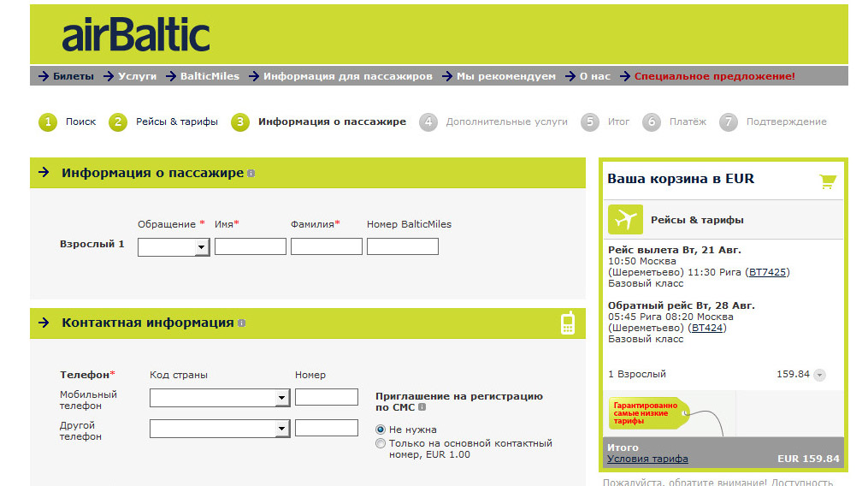This screenshot has height=486, width=868.
Task: Open country code dropdown for Мобильный телефон
Action: click(220, 397)
